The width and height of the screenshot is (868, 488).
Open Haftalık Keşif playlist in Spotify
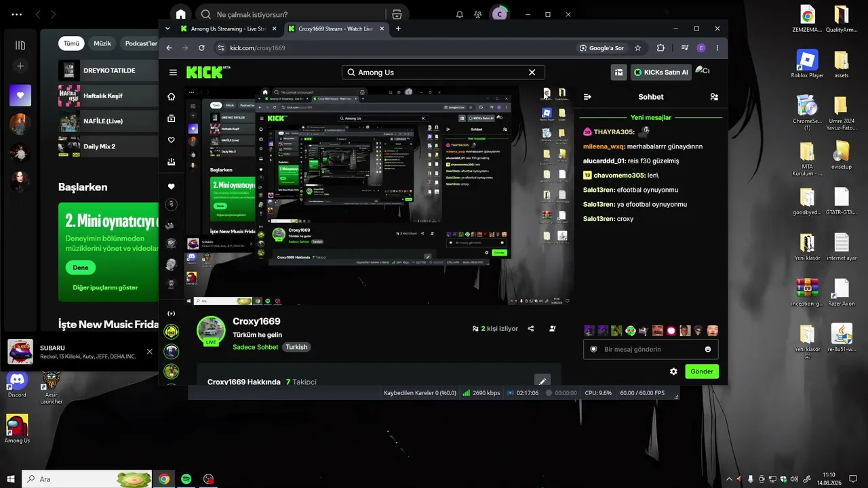[x=108, y=96]
